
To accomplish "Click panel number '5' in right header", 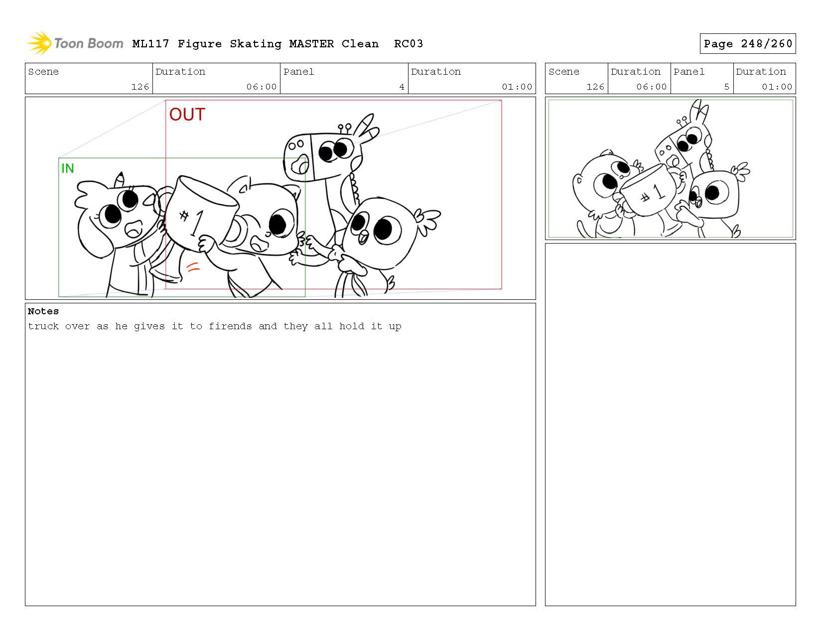I will point(727,87).
